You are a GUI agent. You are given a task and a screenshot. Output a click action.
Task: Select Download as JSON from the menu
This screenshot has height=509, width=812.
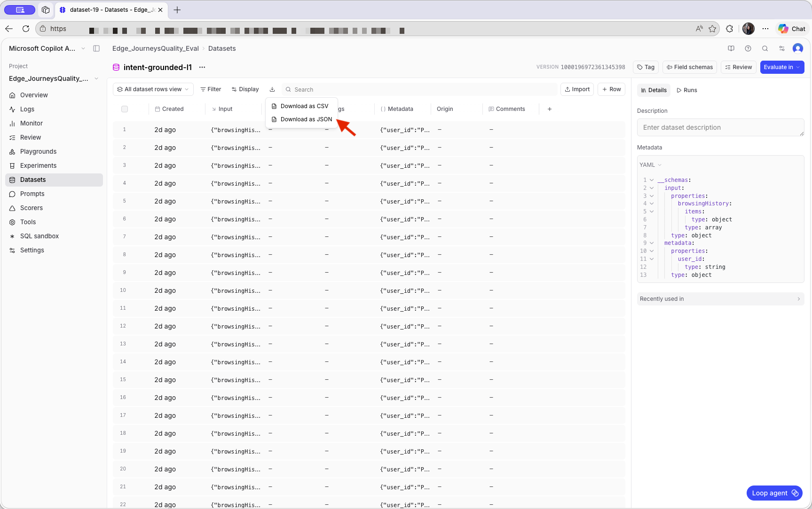306,119
